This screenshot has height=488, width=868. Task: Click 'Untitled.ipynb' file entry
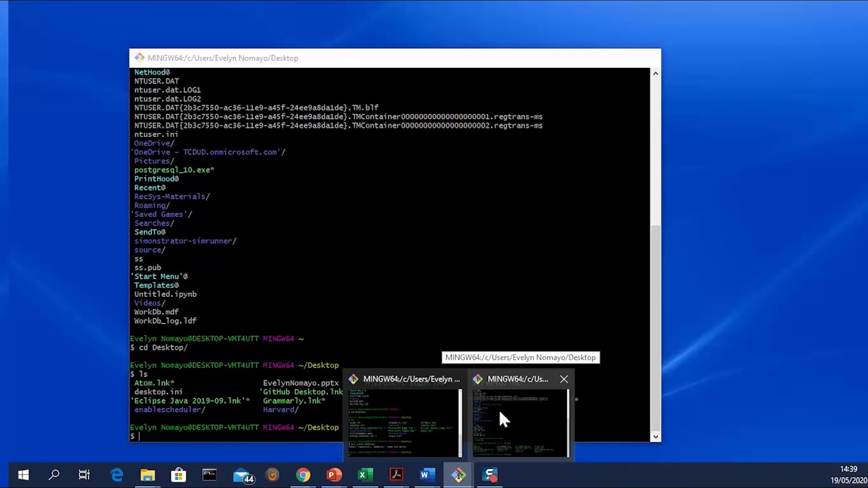tap(165, 294)
